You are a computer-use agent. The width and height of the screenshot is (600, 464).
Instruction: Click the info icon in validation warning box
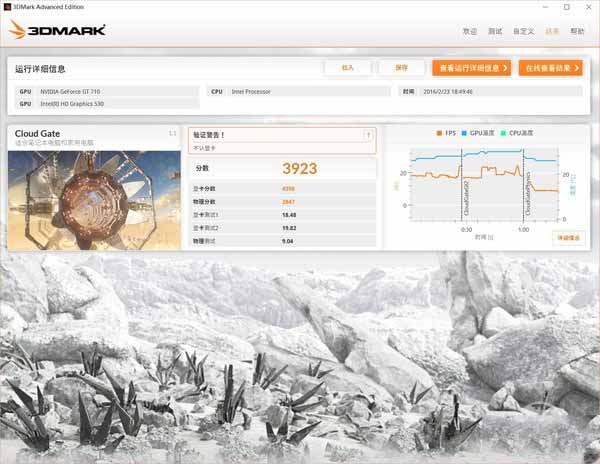click(x=368, y=135)
